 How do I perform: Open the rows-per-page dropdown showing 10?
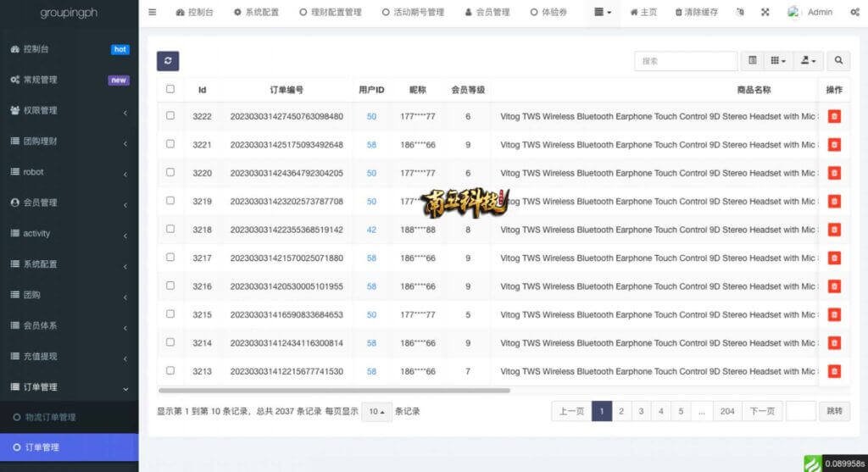tap(376, 412)
